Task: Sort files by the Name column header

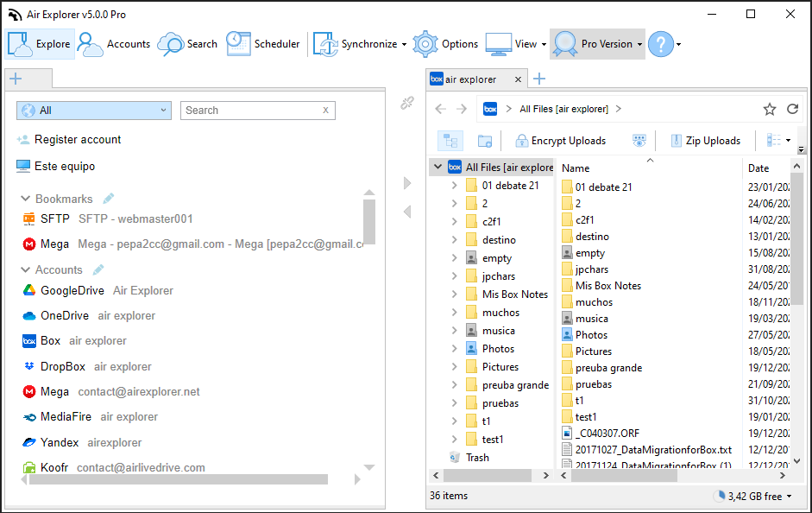Action: [x=576, y=168]
